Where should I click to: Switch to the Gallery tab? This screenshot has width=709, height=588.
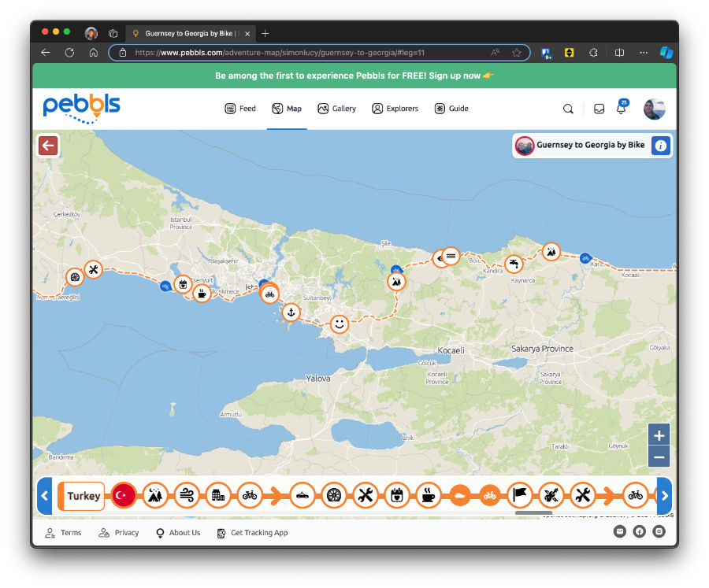pyautogui.click(x=336, y=109)
